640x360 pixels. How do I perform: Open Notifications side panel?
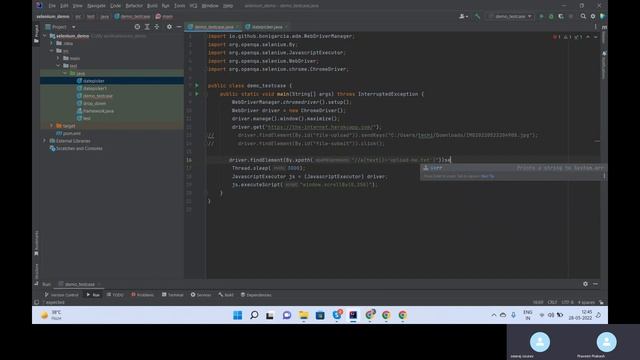[x=604, y=65]
